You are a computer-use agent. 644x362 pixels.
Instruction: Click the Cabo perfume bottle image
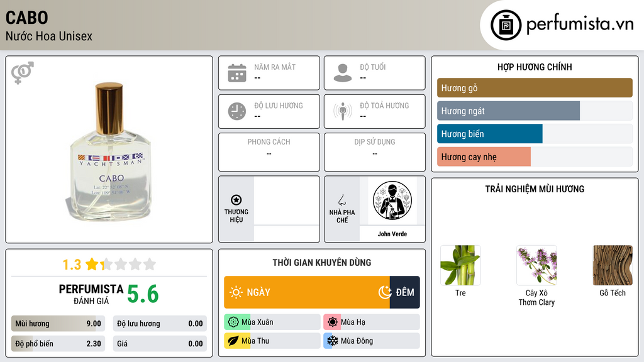tap(109, 152)
